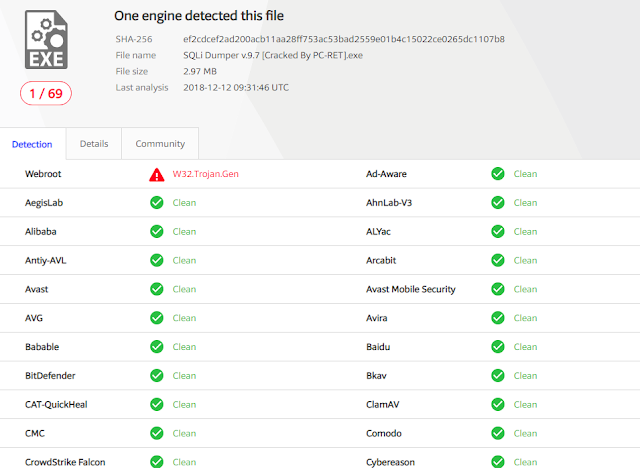This screenshot has height=468, width=640.
Task: Click the green check icon for BitDefender
Action: pyautogui.click(x=156, y=376)
